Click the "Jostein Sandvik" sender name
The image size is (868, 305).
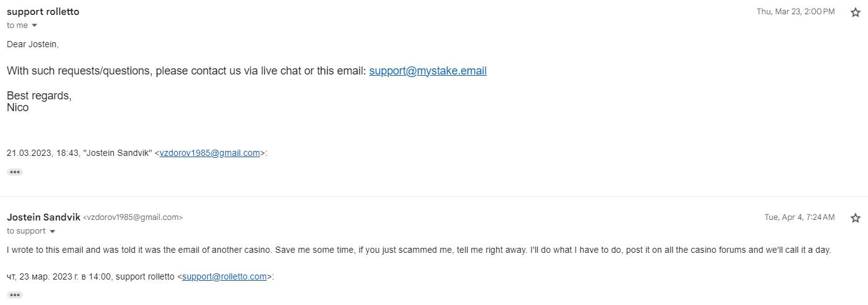tap(44, 217)
